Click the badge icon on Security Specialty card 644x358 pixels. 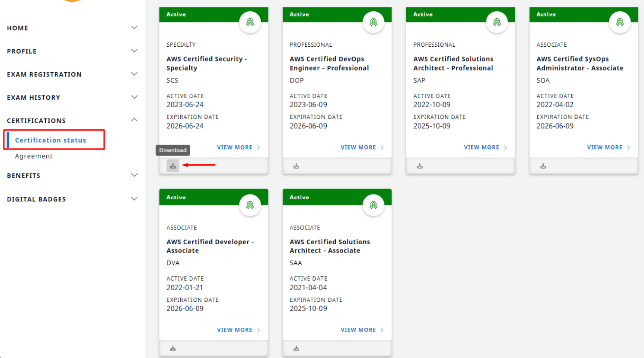point(250,22)
